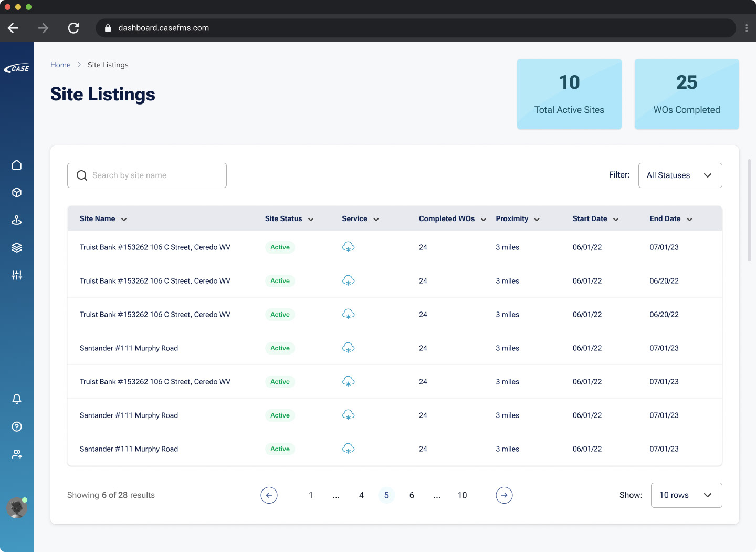Click the page vertical scrollbar

[749, 210]
